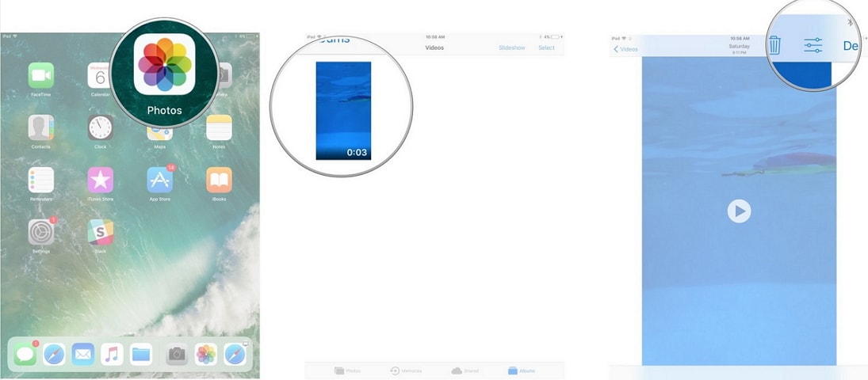Tap Slideshow in Videos album
Viewport: 868px width, 380px height.
coord(512,48)
